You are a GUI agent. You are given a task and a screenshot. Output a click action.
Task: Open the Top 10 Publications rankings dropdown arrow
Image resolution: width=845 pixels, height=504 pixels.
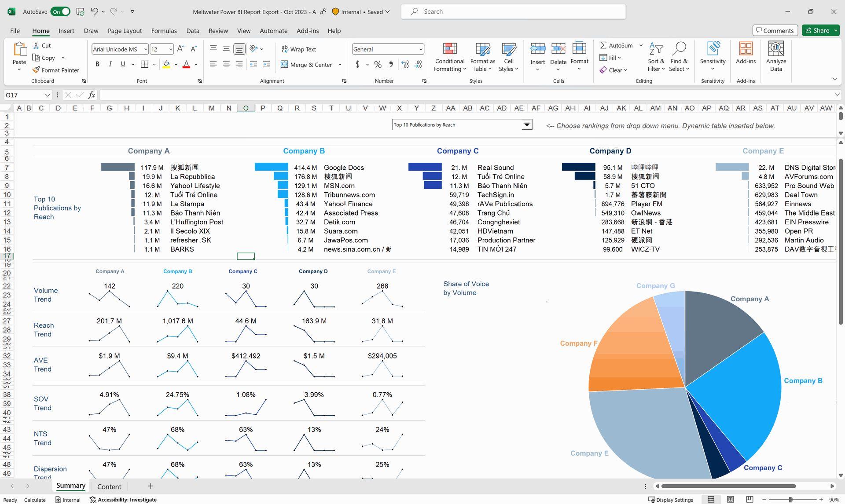pos(527,125)
